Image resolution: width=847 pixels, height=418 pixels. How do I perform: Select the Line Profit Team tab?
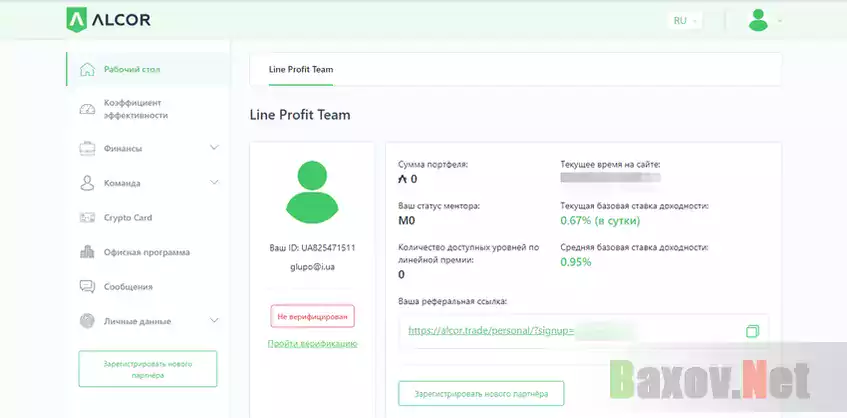click(x=301, y=70)
